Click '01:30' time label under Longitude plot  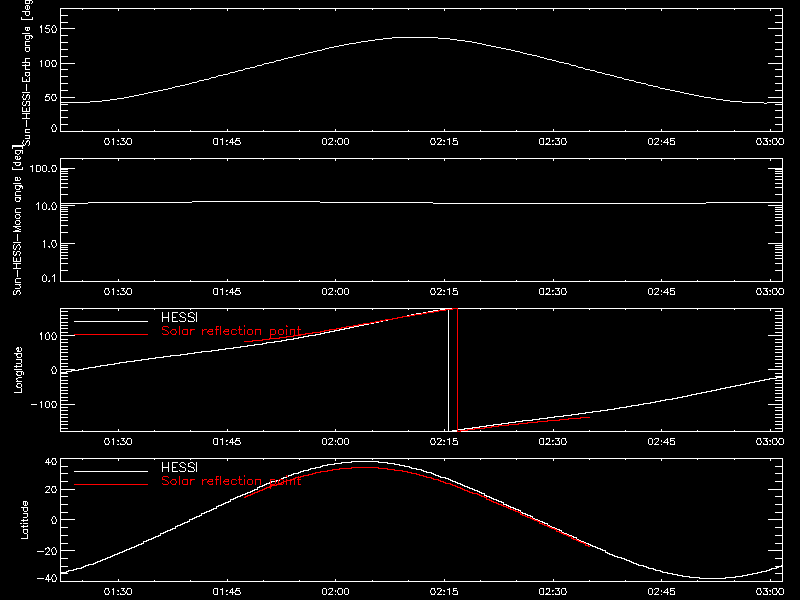pyautogui.click(x=118, y=442)
